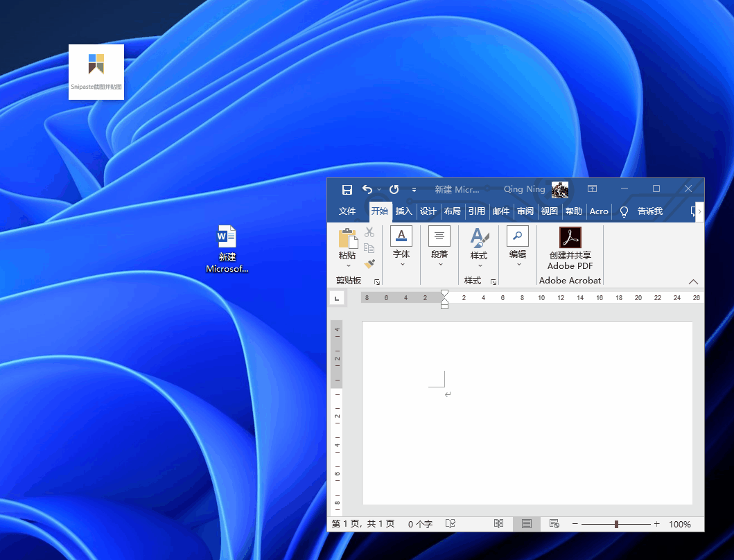Screen dimensions: 734x560
Task: Close the Word window
Action: (688, 189)
